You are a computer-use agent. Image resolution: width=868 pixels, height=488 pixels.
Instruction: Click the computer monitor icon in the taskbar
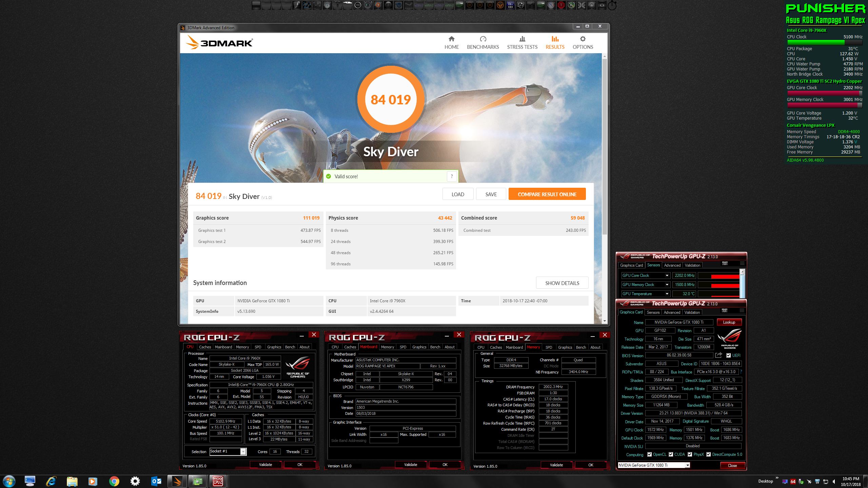[30, 481]
